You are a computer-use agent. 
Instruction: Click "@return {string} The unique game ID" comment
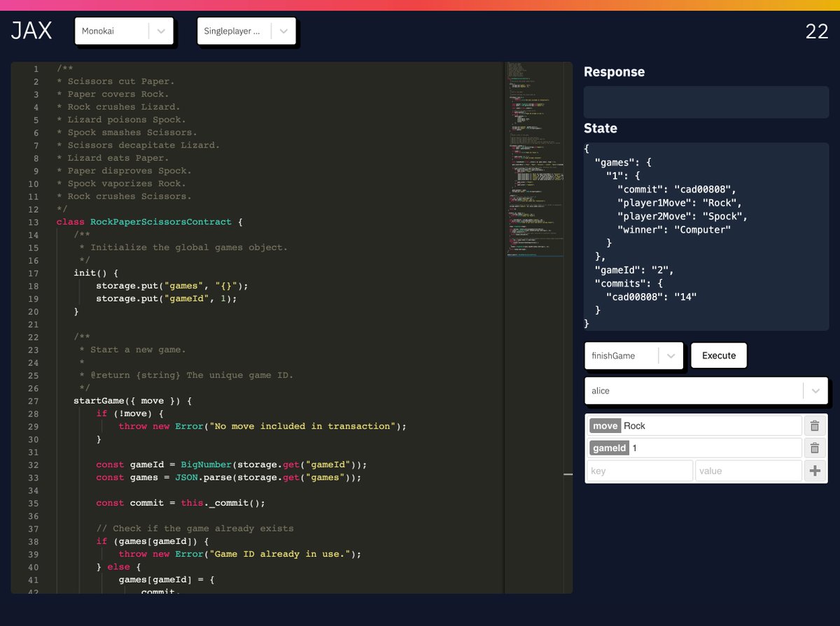[x=186, y=375]
